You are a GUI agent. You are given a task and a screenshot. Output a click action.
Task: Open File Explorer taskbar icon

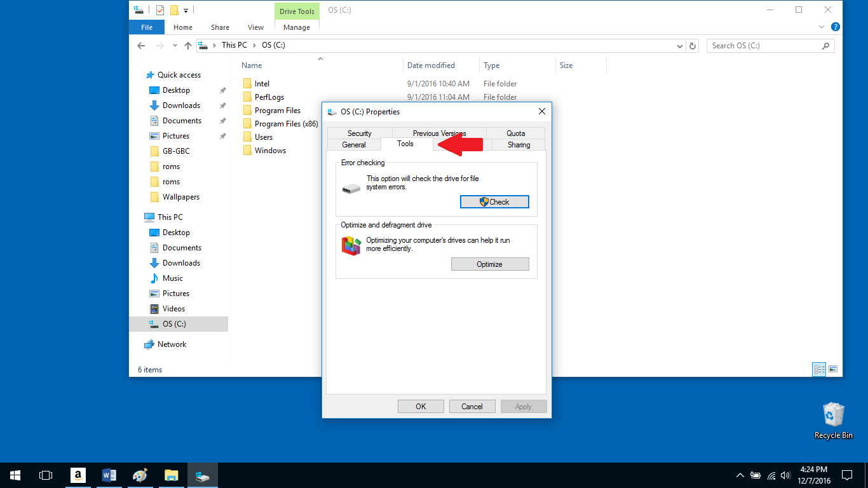tap(171, 475)
